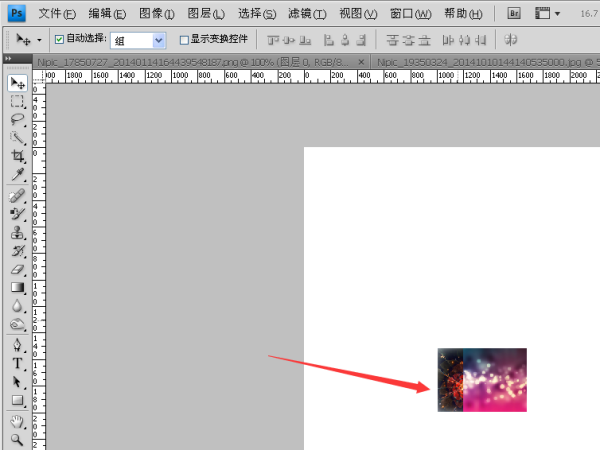Open the 帮助(H) menu

tap(463, 14)
